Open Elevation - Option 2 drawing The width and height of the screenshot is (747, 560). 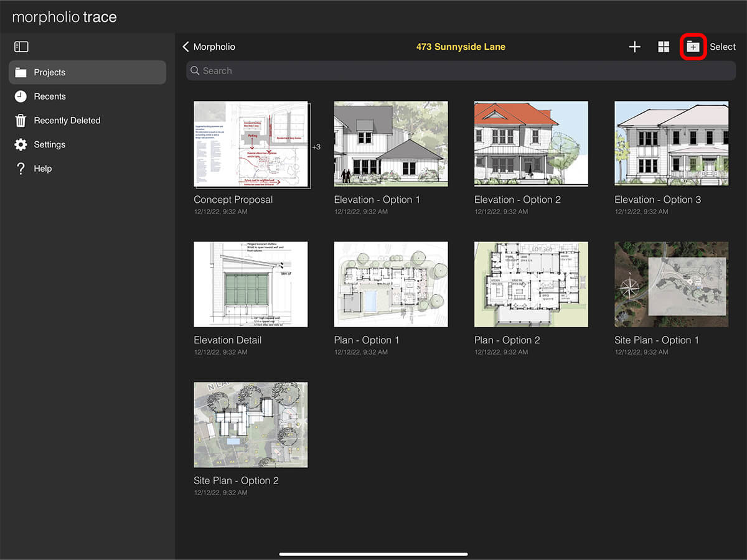[x=531, y=144]
